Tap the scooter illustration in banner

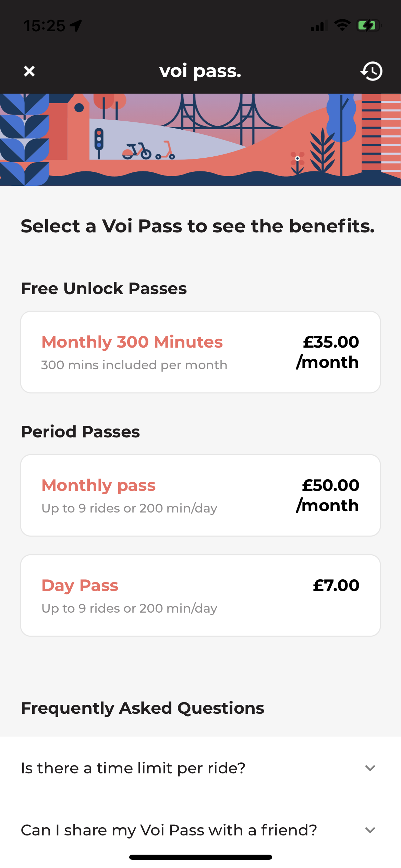[x=166, y=151]
